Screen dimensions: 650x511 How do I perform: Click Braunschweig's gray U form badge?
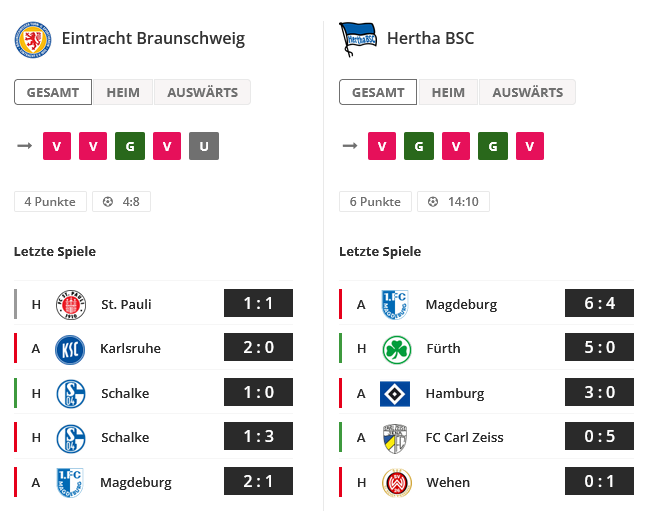click(x=204, y=146)
